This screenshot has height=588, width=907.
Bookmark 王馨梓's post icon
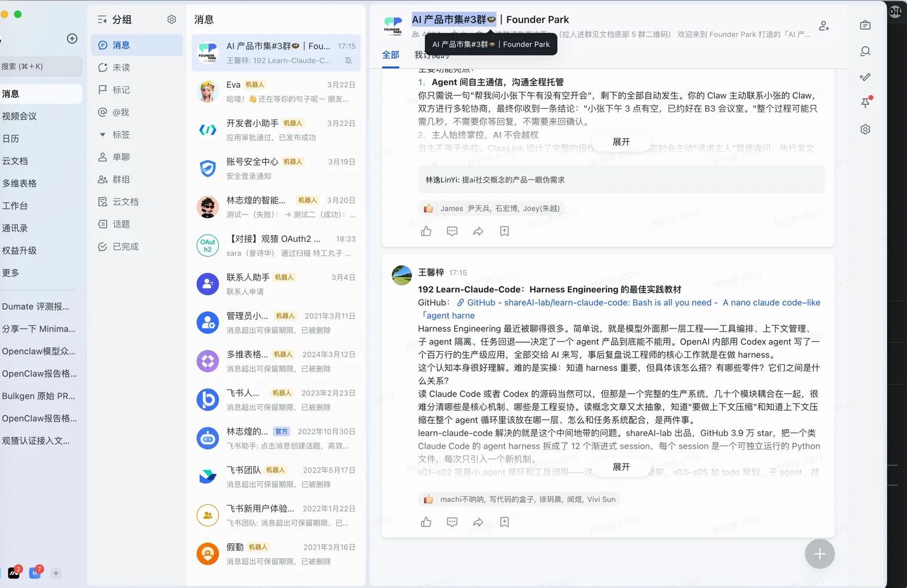coord(505,522)
